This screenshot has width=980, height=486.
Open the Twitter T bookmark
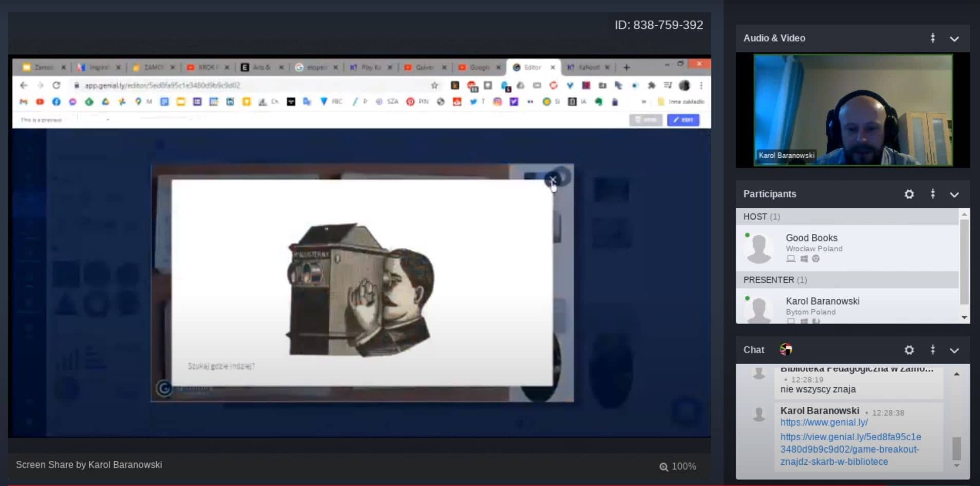click(x=477, y=102)
